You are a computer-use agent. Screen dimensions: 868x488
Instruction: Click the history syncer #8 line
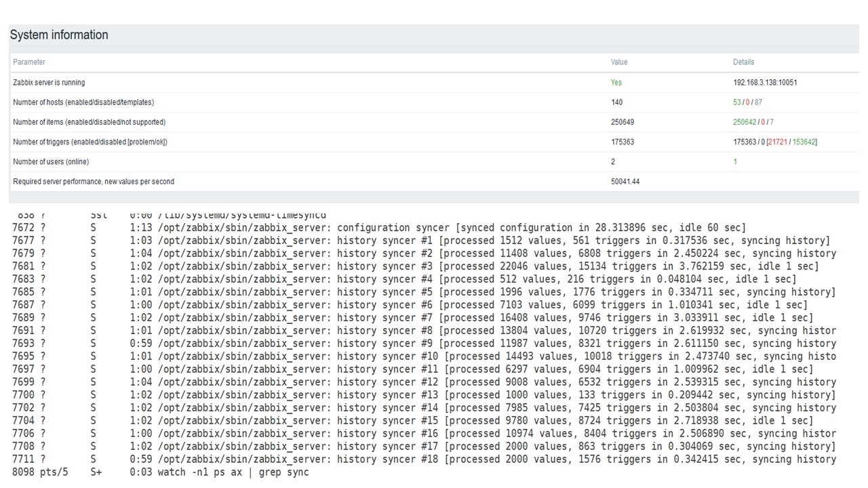(424, 331)
